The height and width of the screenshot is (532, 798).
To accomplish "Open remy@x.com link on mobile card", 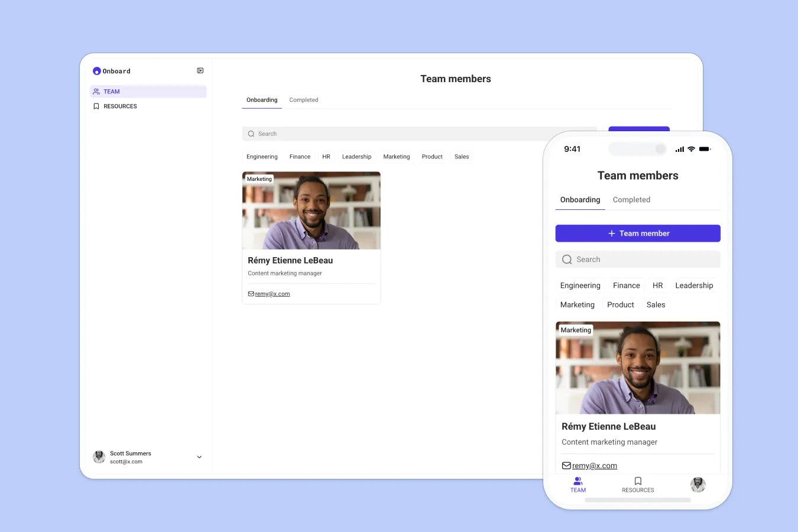I will tap(595, 466).
